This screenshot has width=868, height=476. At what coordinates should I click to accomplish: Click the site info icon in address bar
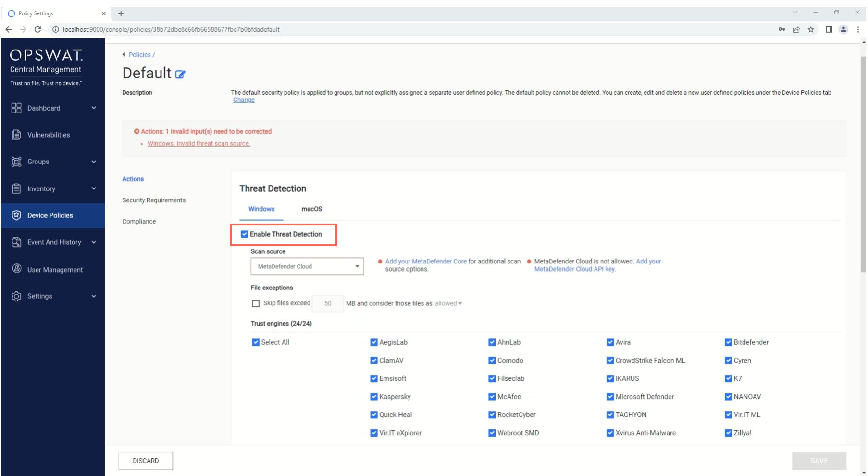coord(55,29)
